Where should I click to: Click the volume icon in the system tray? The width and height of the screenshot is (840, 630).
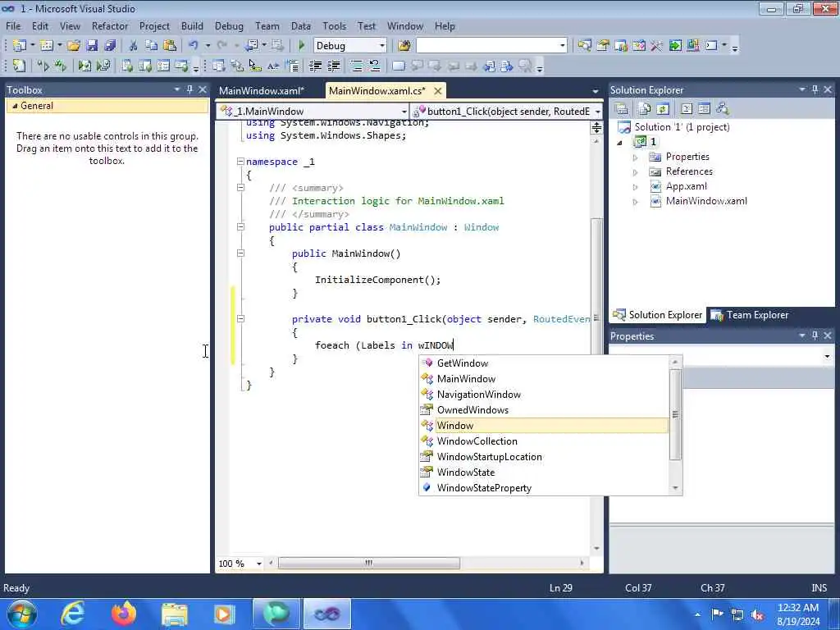pos(757,615)
